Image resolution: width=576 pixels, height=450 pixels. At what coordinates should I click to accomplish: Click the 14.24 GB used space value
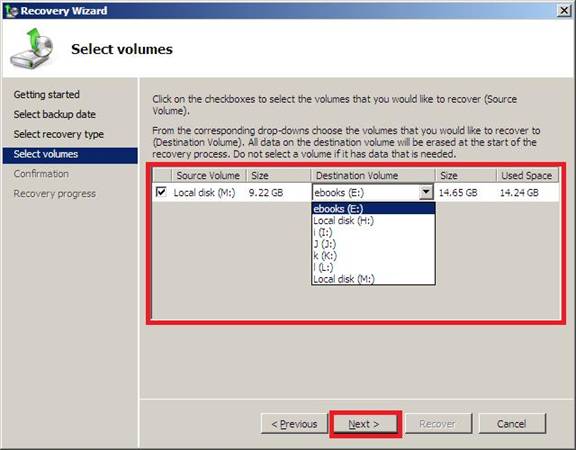(x=519, y=192)
